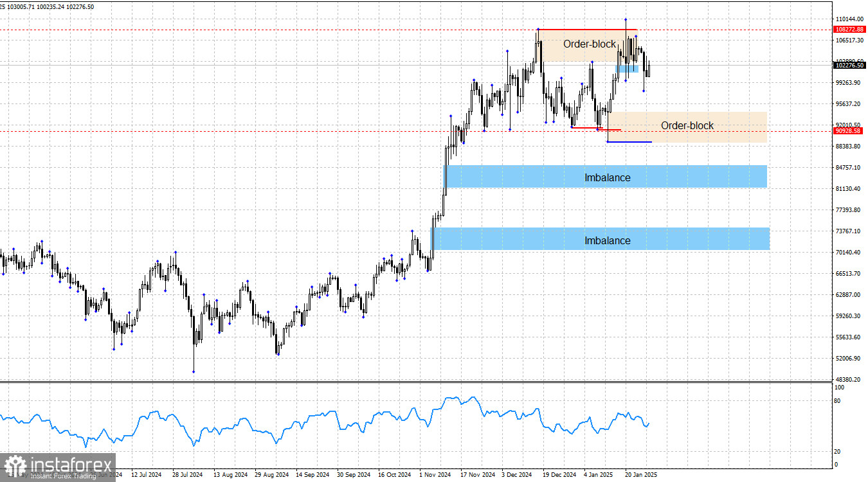The image size is (868, 482).
Task: Click the 66513.70 price axis label
Action: point(849,274)
